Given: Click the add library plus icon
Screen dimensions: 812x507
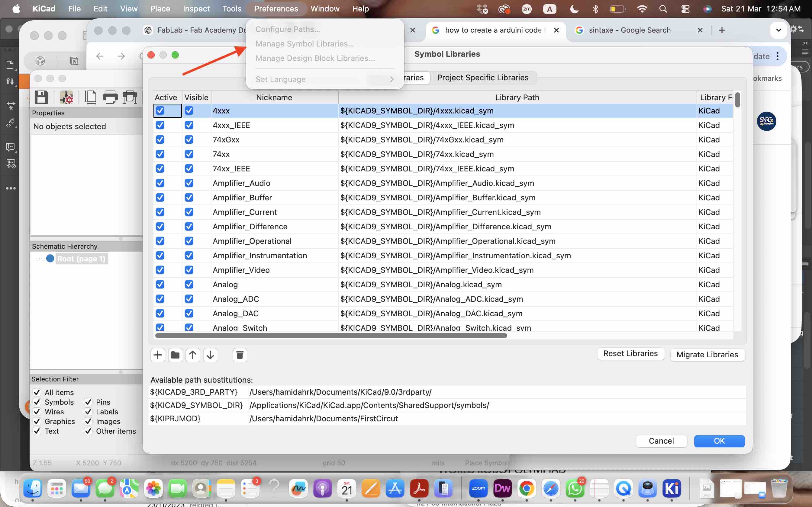Looking at the screenshot, I should (157, 355).
